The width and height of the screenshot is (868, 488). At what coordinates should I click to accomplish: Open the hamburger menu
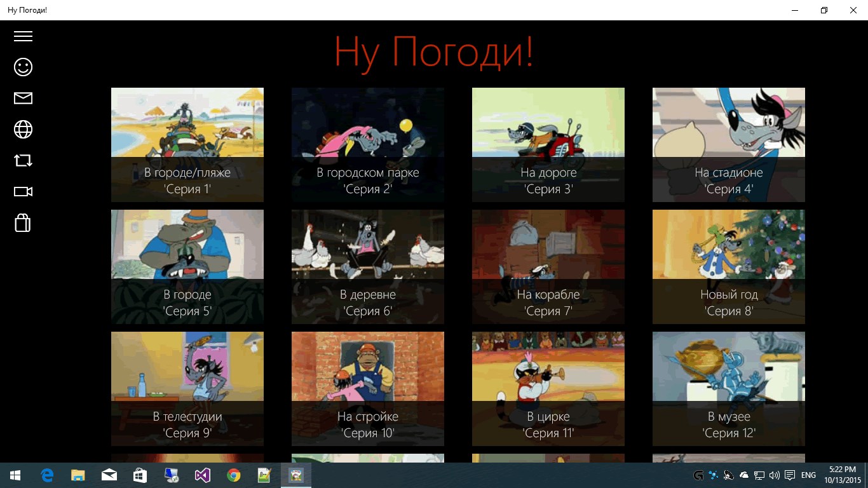23,36
